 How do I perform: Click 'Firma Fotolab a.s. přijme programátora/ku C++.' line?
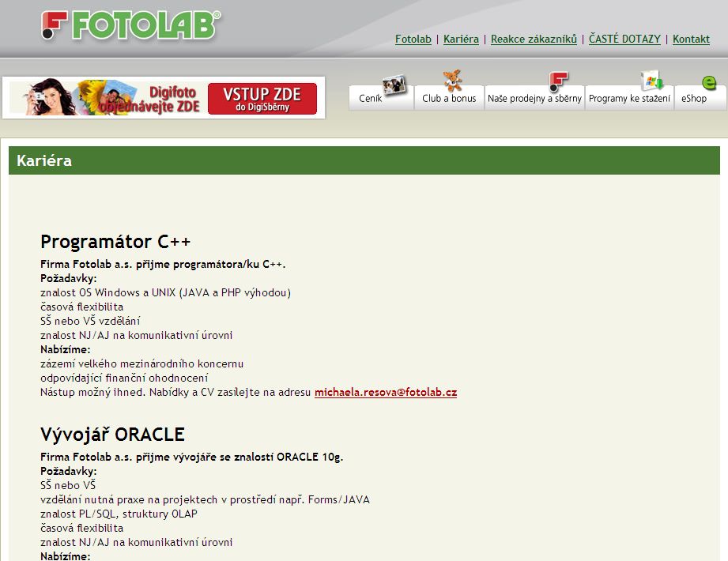coord(163,265)
